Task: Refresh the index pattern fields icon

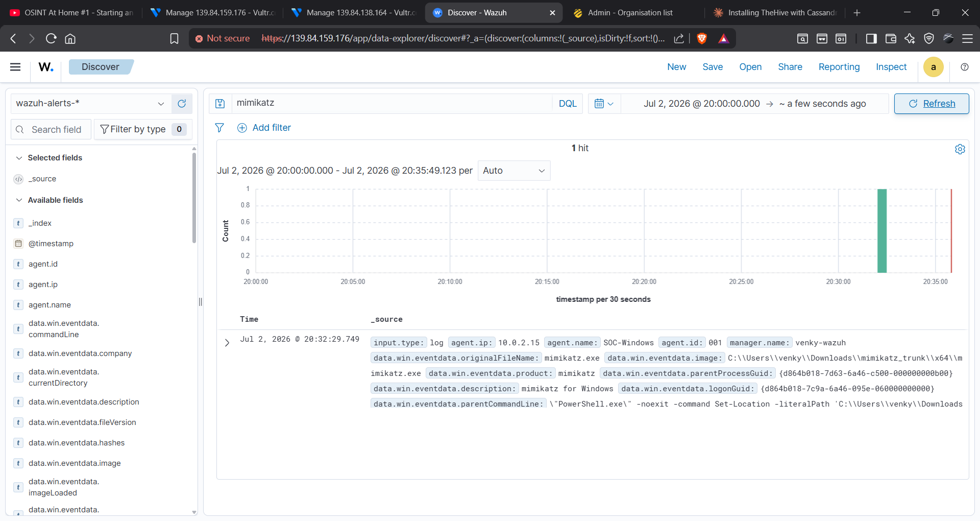Action: 182,104
